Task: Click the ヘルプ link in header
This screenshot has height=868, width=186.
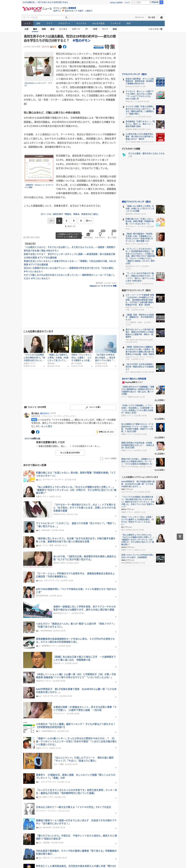Action: tap(127, 2)
